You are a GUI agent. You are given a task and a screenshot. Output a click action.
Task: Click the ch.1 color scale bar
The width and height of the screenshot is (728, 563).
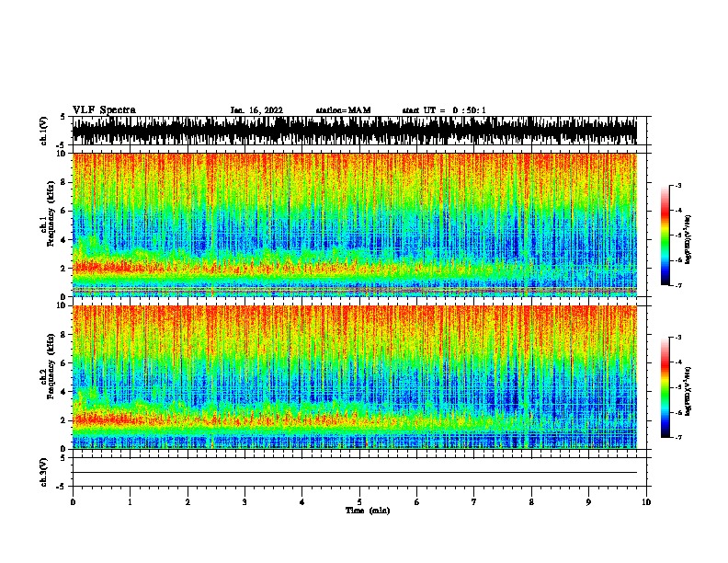[x=665, y=236]
